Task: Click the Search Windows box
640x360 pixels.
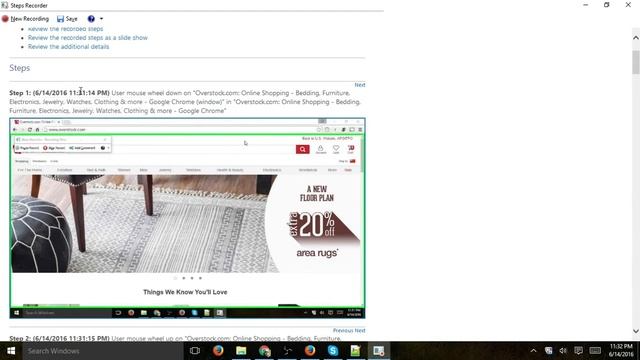Action: tap(103, 351)
